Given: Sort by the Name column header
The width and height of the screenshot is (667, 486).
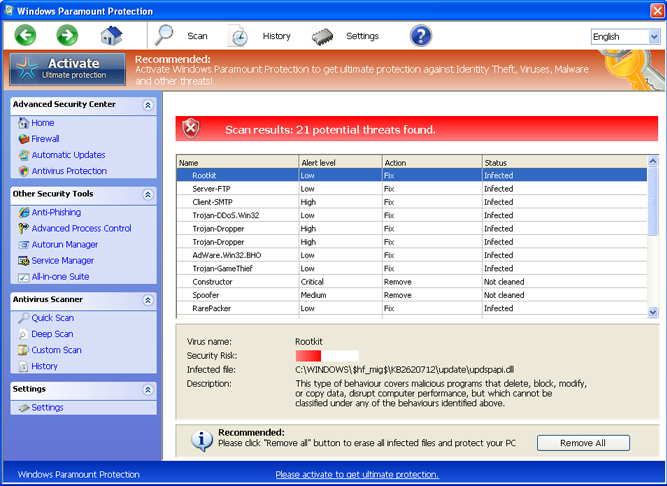Looking at the screenshot, I should (238, 162).
